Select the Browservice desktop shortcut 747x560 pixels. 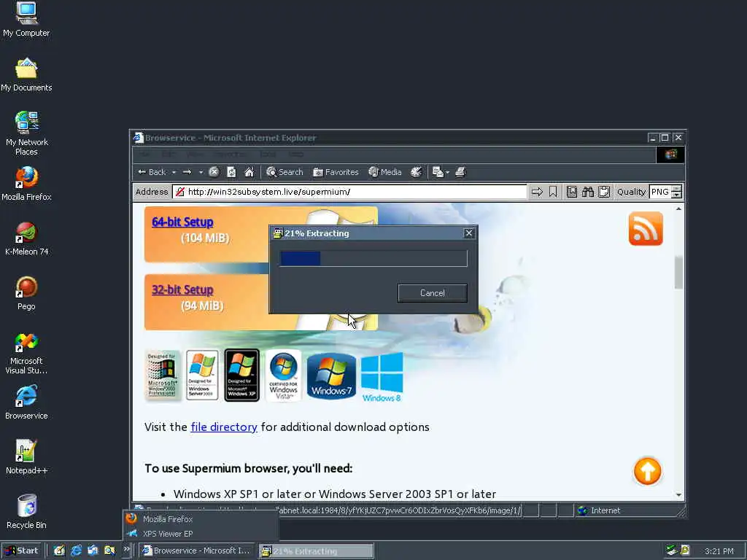[26, 402]
